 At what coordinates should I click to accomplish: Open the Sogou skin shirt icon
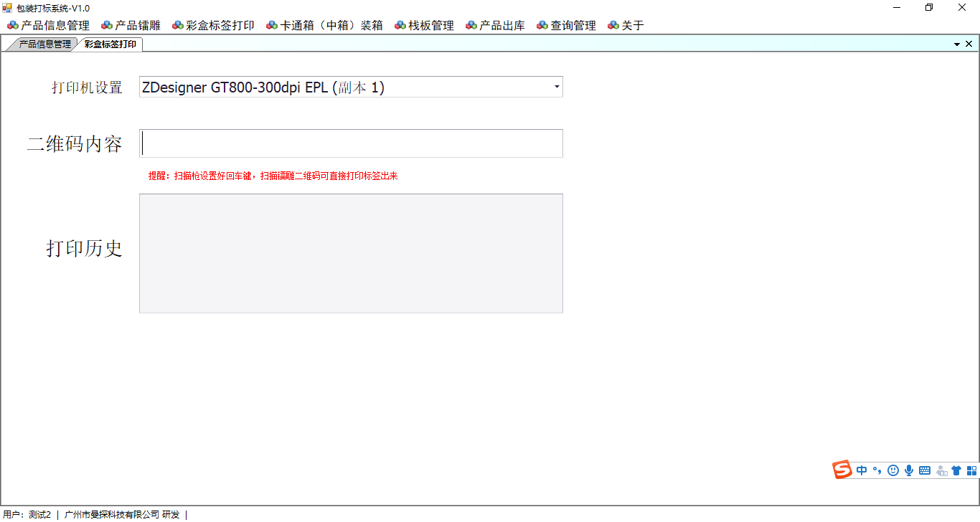pos(956,470)
